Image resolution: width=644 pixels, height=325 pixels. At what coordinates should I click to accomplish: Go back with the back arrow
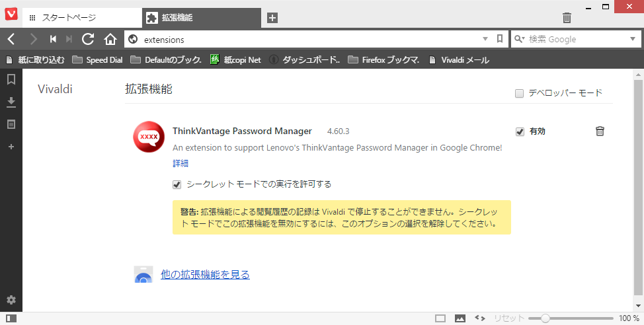point(11,39)
